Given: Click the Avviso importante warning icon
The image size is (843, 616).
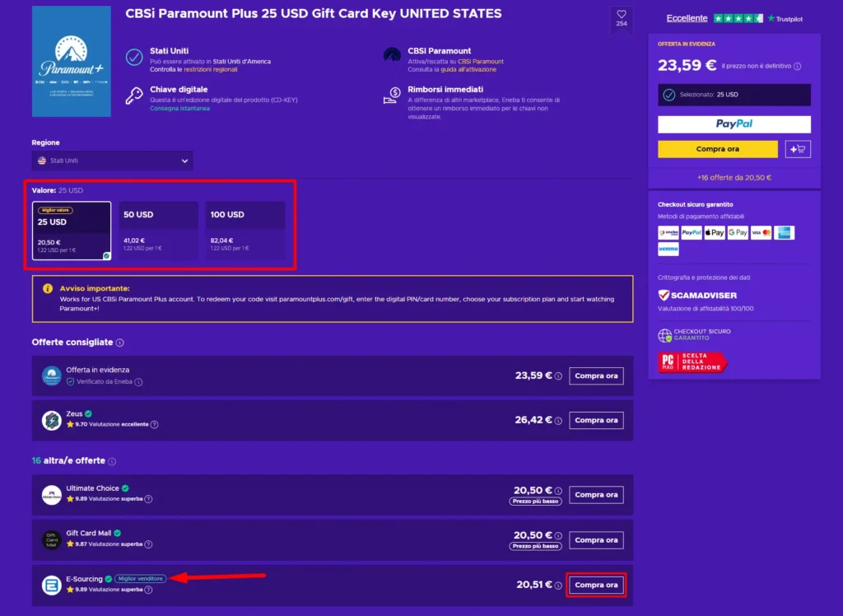Looking at the screenshot, I should [x=48, y=289].
